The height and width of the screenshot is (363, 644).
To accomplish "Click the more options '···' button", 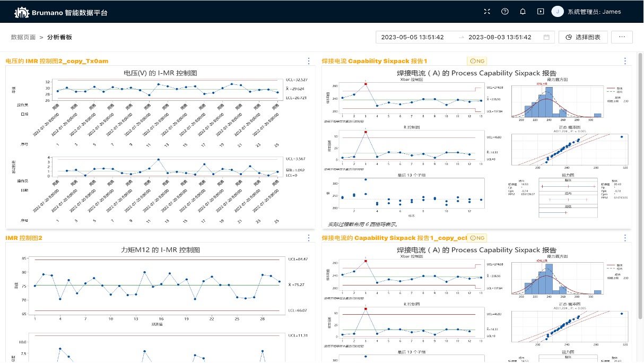I will click(622, 37).
